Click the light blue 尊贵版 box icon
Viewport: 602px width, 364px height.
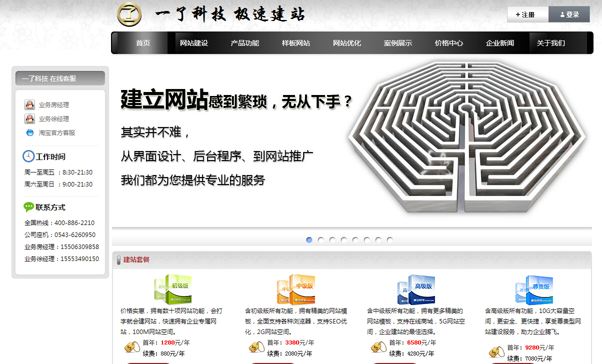pos(534,289)
